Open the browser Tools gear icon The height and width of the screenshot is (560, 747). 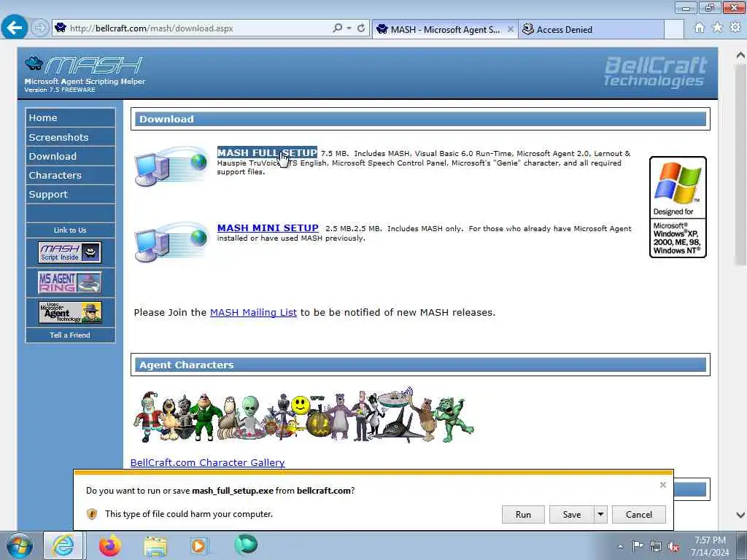[x=735, y=28]
